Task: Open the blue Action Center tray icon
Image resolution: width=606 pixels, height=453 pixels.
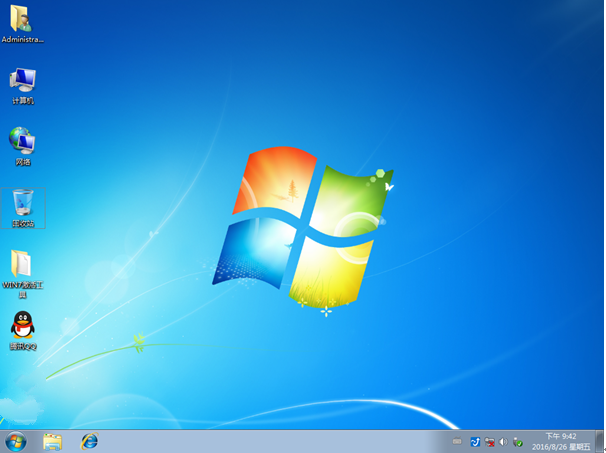Action: click(475, 441)
